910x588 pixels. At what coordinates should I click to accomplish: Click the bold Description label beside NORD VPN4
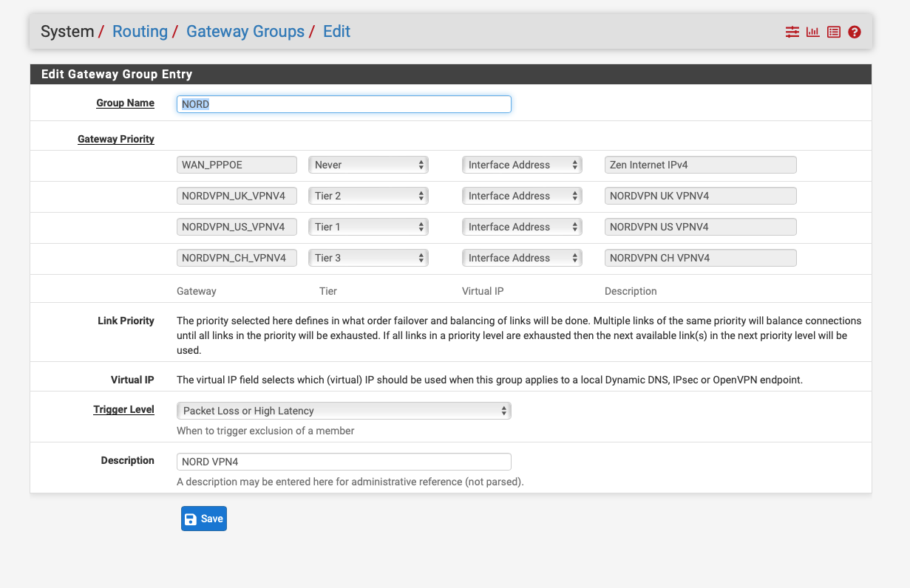click(x=128, y=460)
